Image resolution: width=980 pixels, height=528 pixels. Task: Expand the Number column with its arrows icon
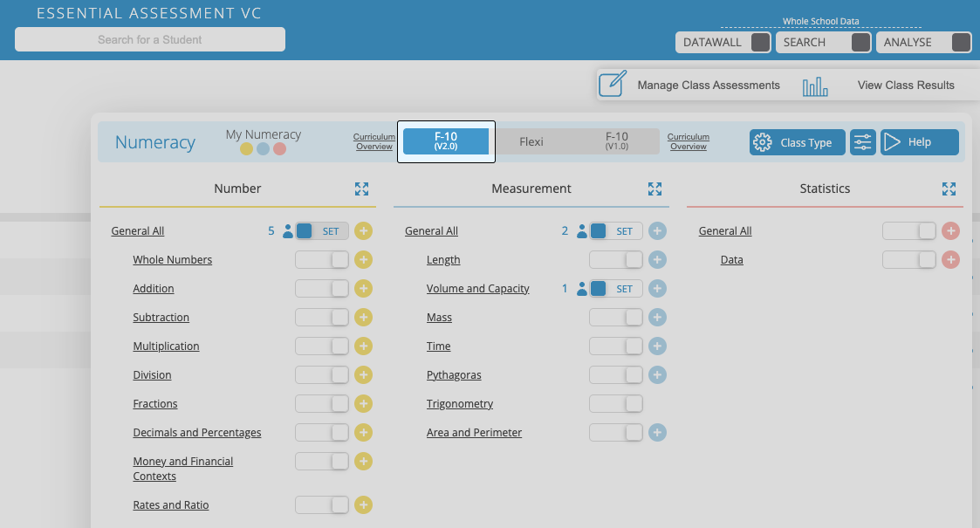point(361,189)
